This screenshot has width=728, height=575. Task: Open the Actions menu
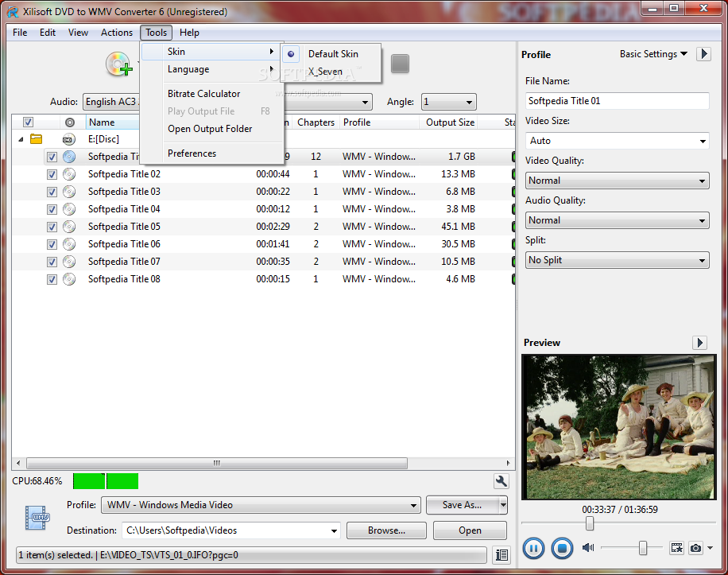tap(117, 33)
